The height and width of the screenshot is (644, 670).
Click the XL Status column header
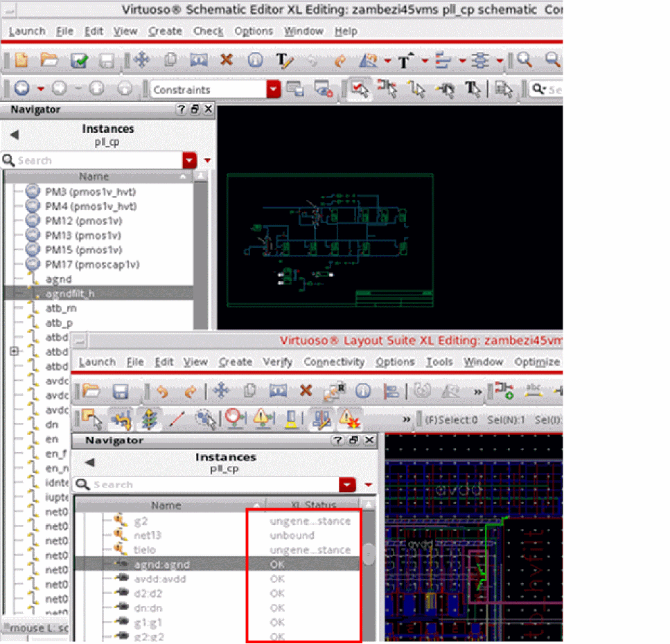tap(312, 506)
